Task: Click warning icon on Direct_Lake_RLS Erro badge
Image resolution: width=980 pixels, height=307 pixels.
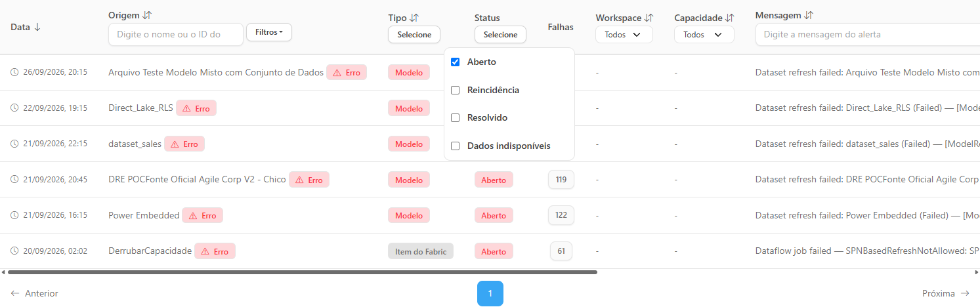Action: click(x=186, y=108)
